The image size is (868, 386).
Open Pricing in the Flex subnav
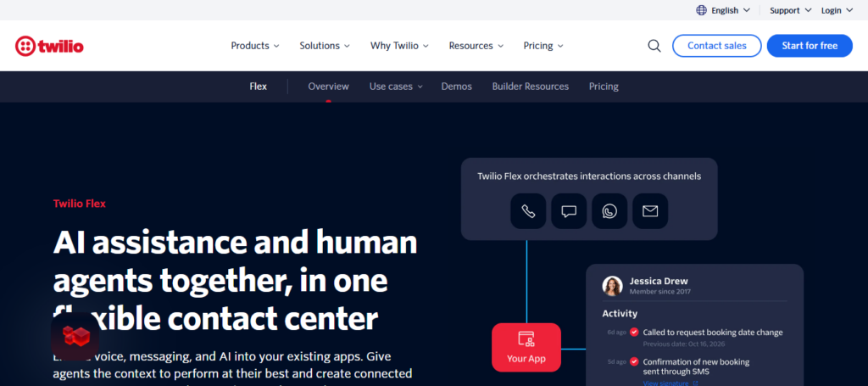click(604, 87)
